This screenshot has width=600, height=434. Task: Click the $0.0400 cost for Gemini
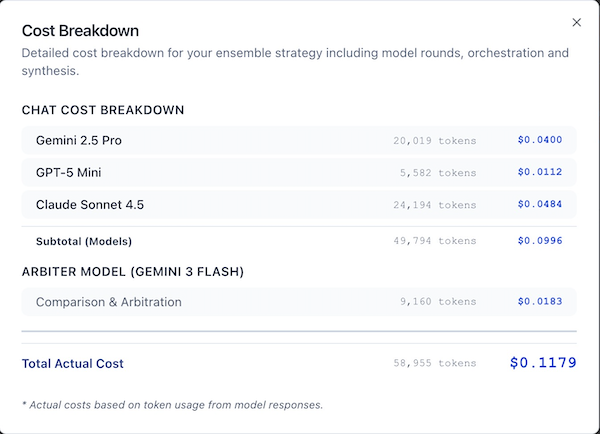pyautogui.click(x=540, y=140)
